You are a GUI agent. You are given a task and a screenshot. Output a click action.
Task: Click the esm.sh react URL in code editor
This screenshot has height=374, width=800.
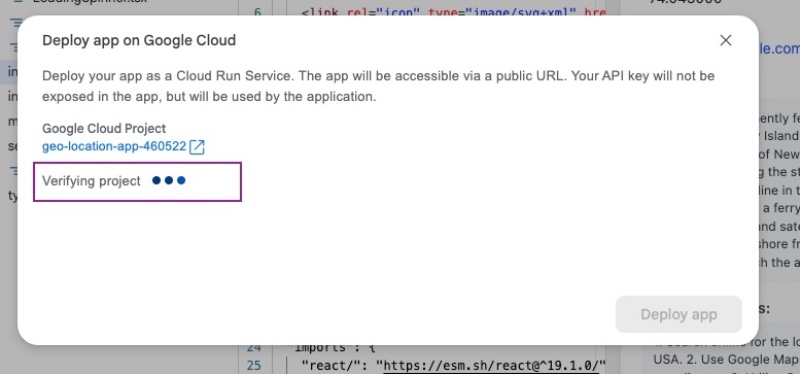492,365
